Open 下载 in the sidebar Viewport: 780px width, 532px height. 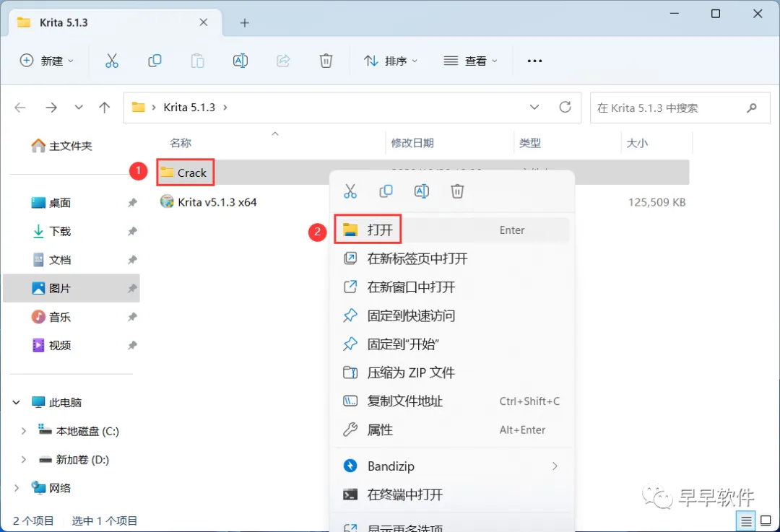pos(71,231)
